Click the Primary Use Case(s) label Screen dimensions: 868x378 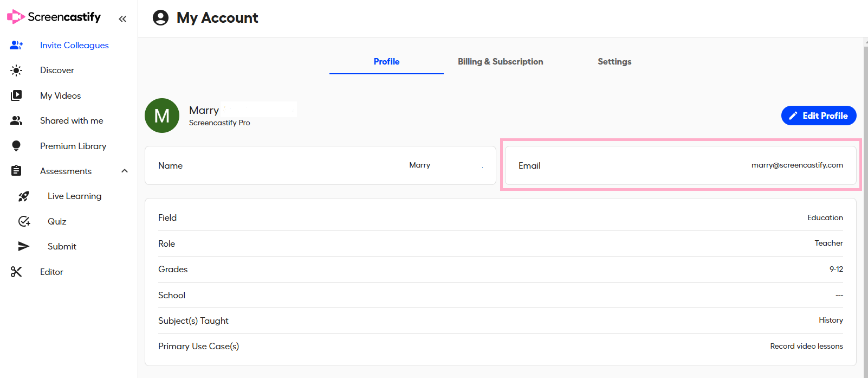[198, 346]
